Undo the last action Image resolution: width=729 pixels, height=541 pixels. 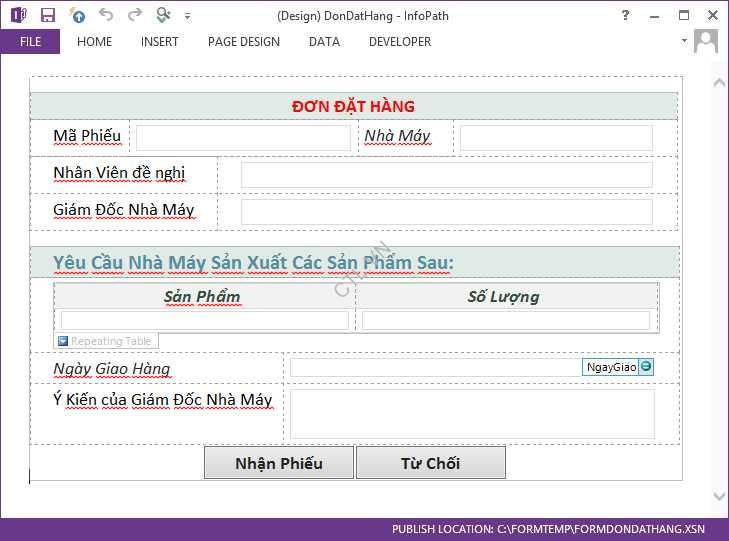tap(106, 15)
